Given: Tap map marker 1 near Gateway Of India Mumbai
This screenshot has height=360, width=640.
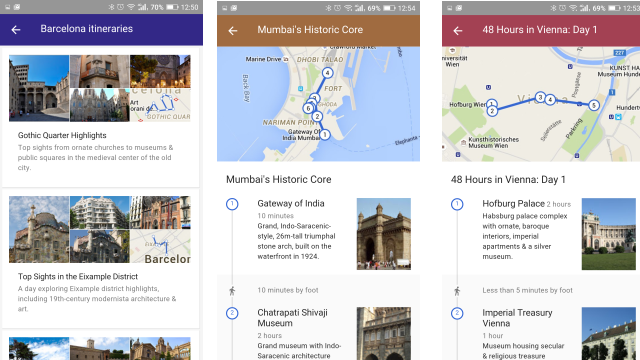Looking at the screenshot, I should point(324,134).
